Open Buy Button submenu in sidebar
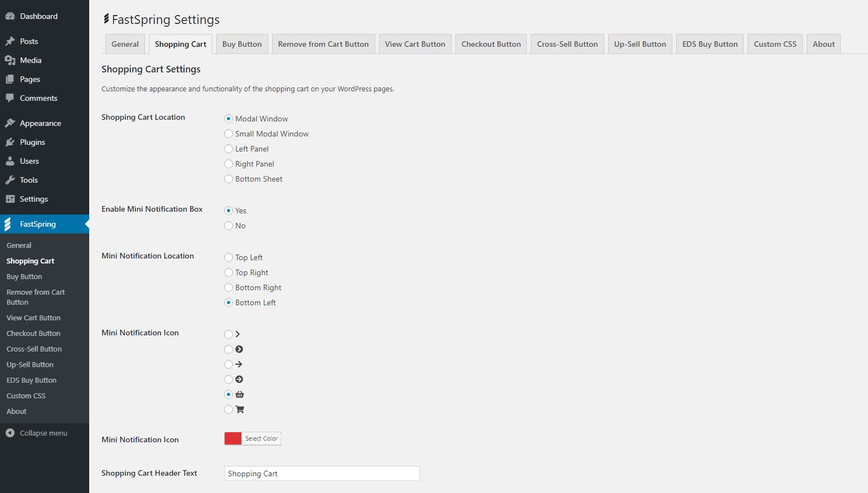Viewport: 868px width, 493px height. tap(25, 276)
